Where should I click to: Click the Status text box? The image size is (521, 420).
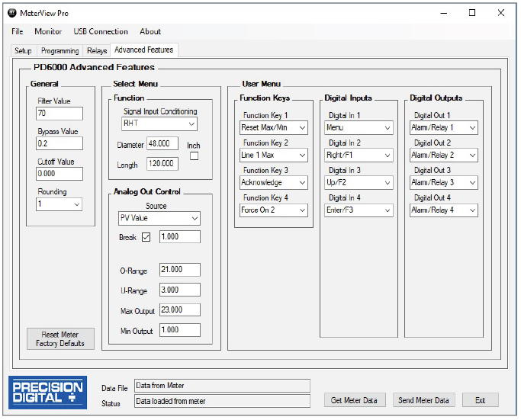click(x=222, y=401)
